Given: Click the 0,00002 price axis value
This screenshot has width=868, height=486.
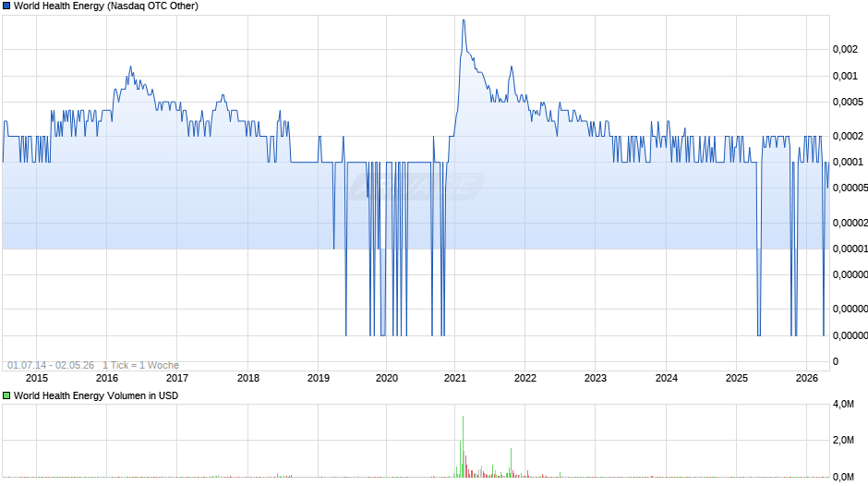Looking at the screenshot, I should [850, 223].
